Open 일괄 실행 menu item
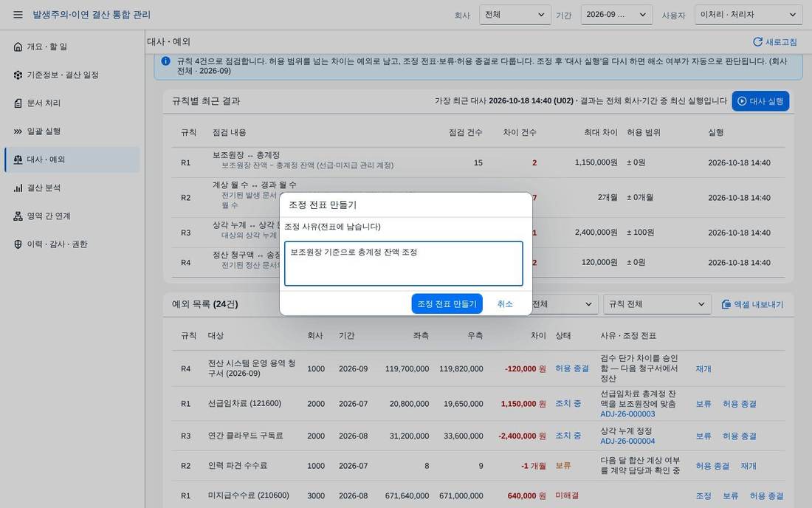Screen dimensions: 812x508 (x=72, y=131)
